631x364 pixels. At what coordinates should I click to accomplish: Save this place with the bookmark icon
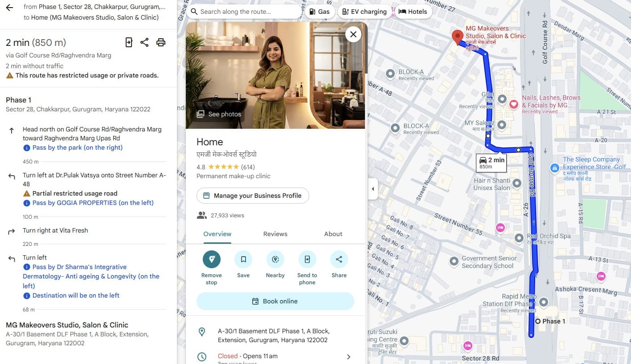pyautogui.click(x=243, y=259)
